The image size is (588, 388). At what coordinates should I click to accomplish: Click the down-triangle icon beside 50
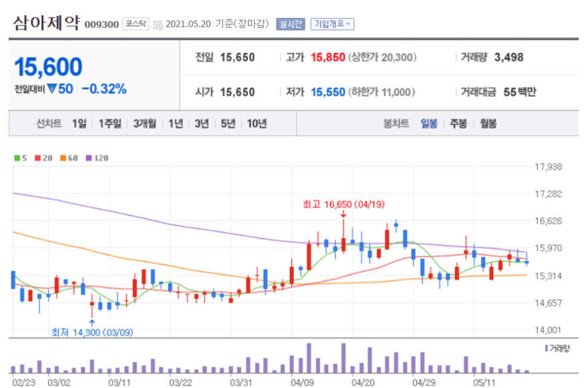[x=52, y=89]
